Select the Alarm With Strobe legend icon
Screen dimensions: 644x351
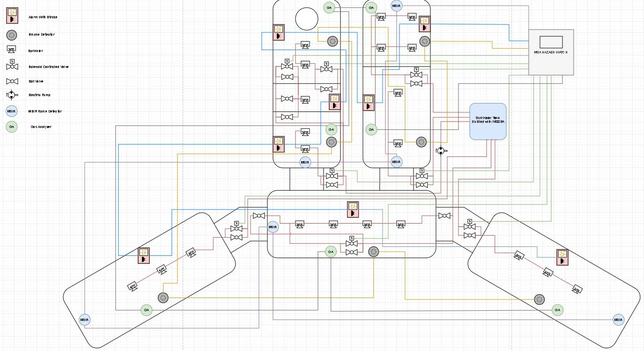click(12, 16)
